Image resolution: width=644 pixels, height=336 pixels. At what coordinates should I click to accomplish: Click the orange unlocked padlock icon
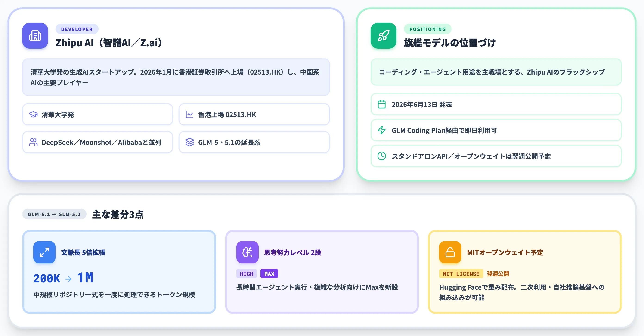[x=450, y=252]
